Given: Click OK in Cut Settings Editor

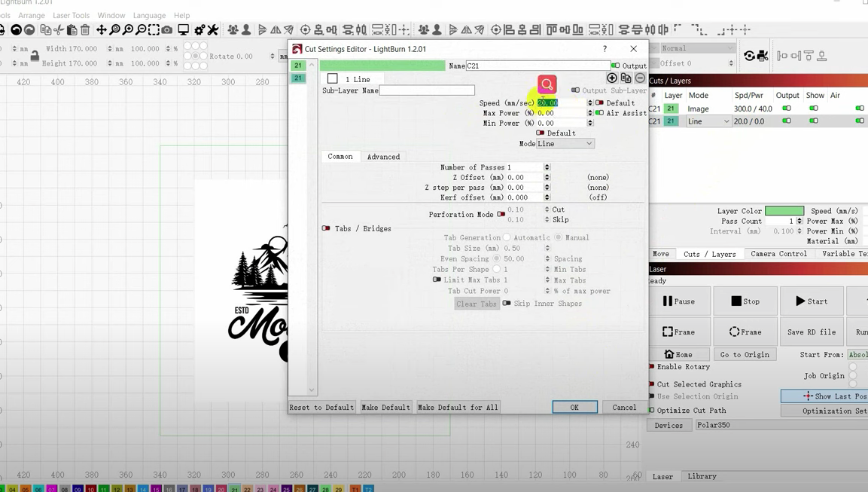Looking at the screenshot, I should (x=574, y=407).
